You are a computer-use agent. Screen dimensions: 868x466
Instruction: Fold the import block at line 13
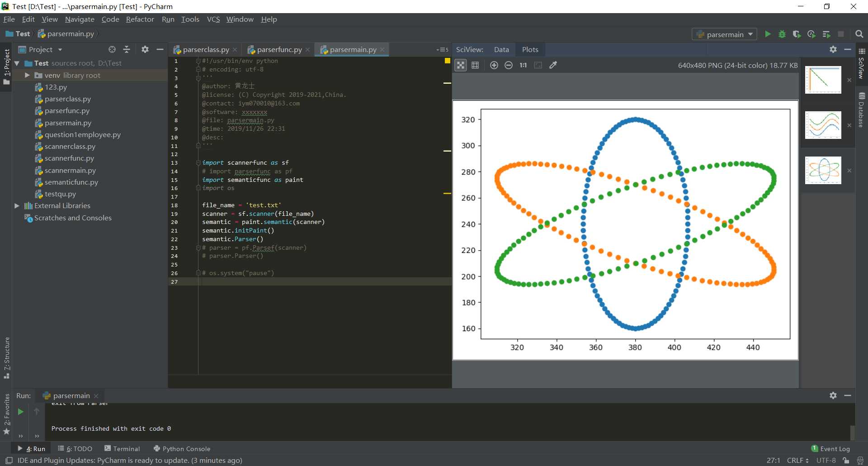[198, 162]
